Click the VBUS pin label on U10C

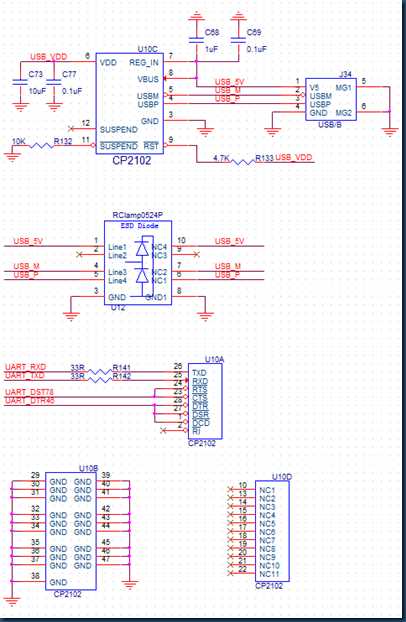[148, 79]
